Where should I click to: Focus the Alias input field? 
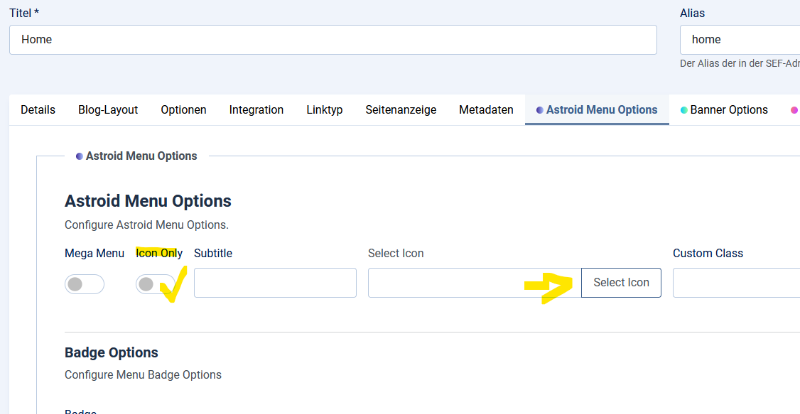740,40
